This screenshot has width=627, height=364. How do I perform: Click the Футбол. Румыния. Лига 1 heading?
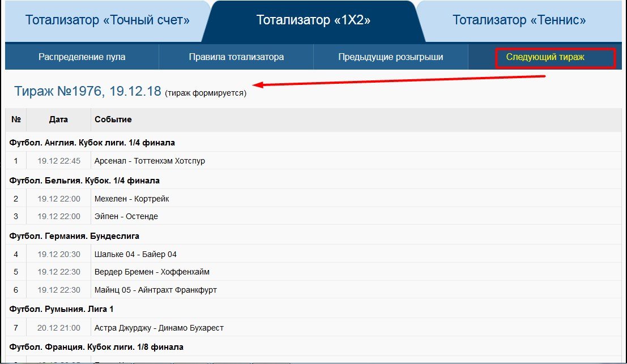(61, 309)
